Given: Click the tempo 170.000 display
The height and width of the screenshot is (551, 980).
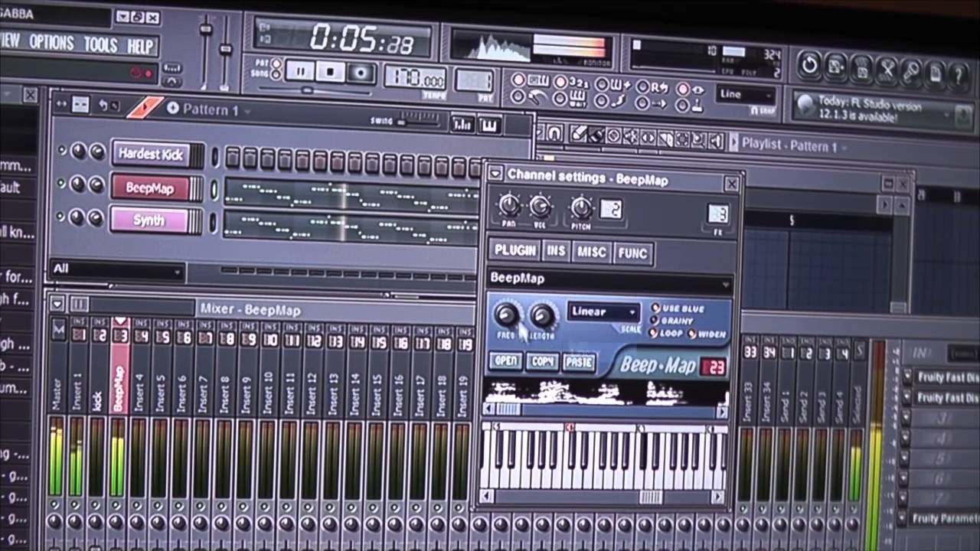Looking at the screenshot, I should (x=416, y=77).
